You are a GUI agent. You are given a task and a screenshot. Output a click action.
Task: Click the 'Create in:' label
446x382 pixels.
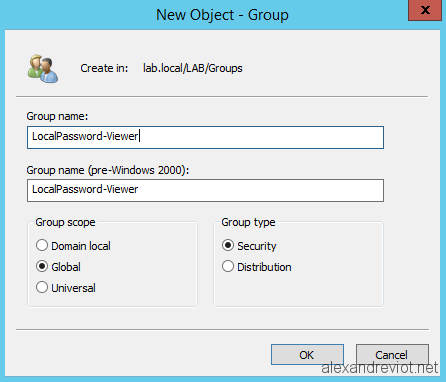point(104,68)
